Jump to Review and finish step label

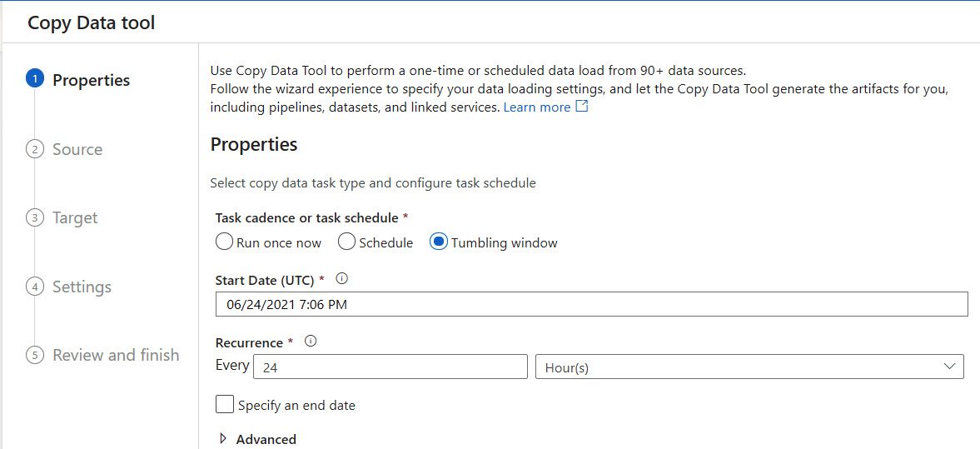[116, 356]
